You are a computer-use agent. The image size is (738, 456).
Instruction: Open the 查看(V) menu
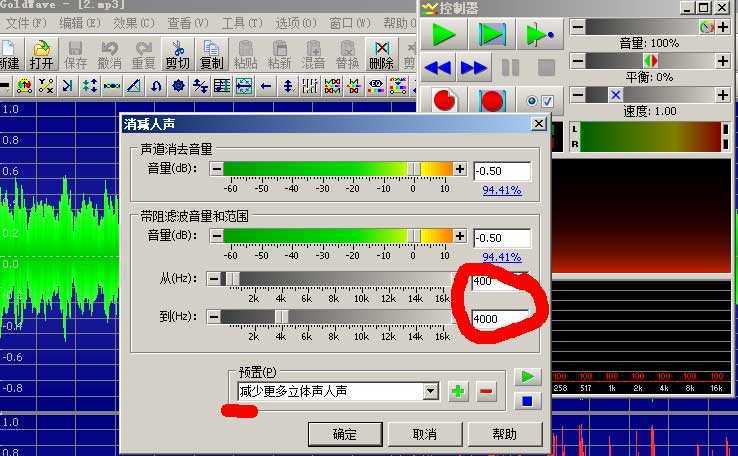tap(188, 23)
